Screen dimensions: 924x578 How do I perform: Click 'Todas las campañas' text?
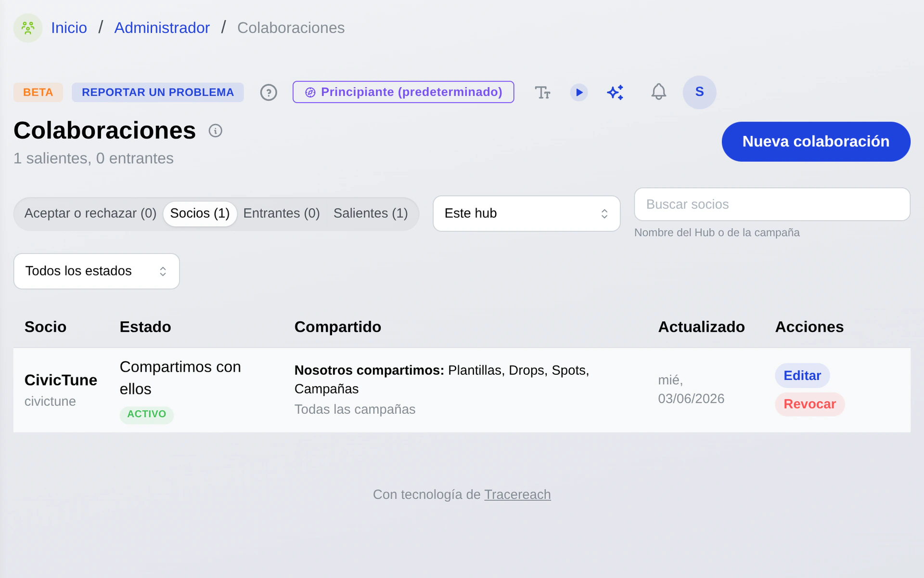coord(355,409)
